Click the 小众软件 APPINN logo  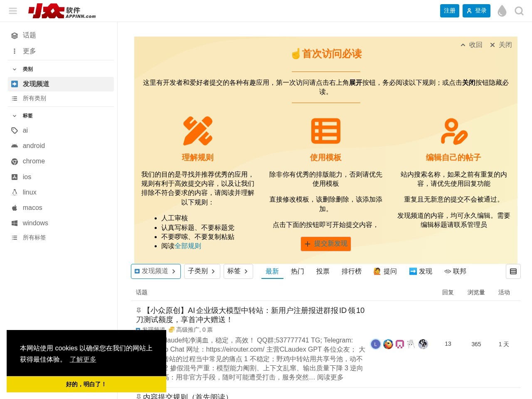(x=62, y=11)
